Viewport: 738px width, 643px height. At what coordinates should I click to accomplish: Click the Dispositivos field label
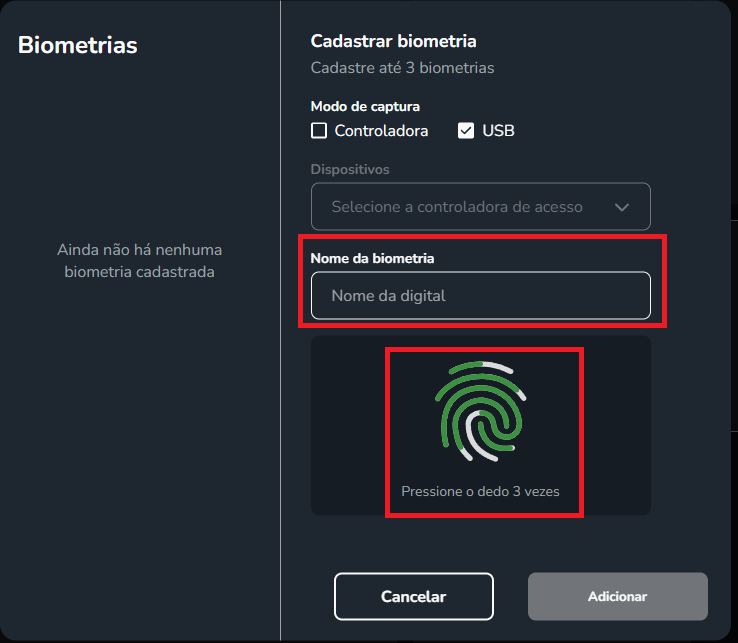coord(350,169)
